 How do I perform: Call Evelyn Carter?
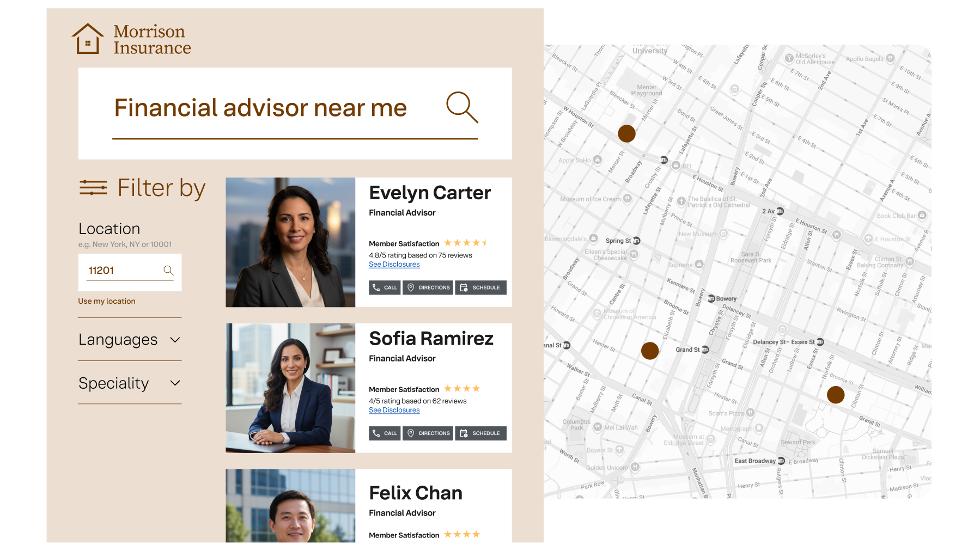tap(385, 287)
